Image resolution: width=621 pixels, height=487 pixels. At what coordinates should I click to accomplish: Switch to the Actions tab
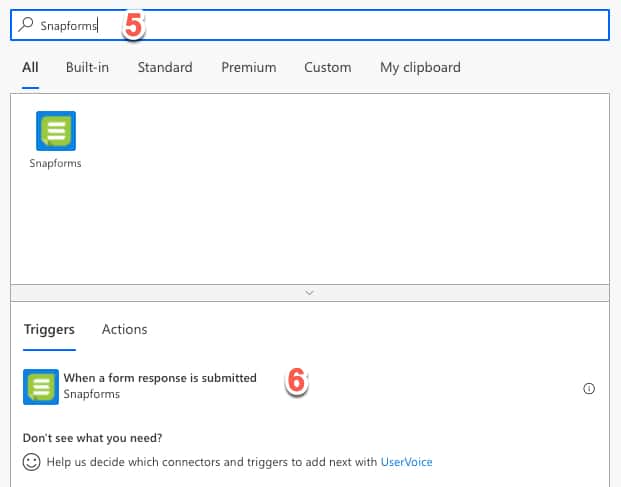click(x=124, y=329)
